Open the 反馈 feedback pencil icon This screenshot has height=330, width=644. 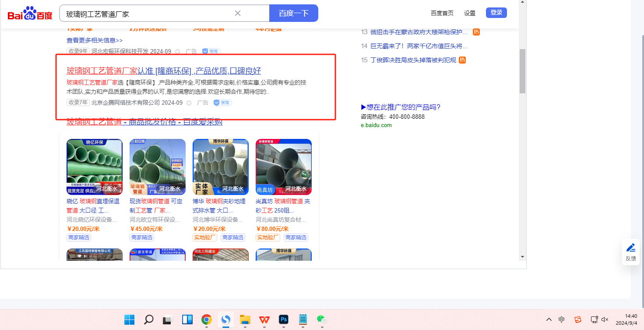pos(630,248)
